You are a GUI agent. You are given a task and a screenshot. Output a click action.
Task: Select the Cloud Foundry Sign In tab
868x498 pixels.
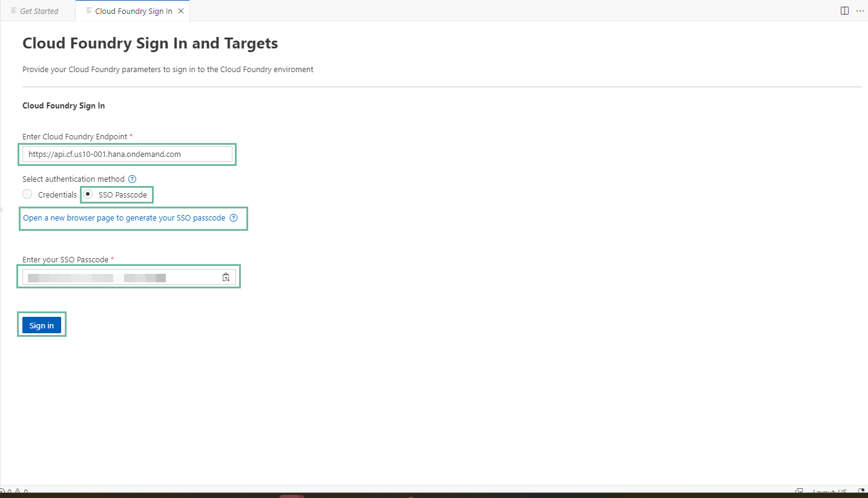tap(133, 11)
